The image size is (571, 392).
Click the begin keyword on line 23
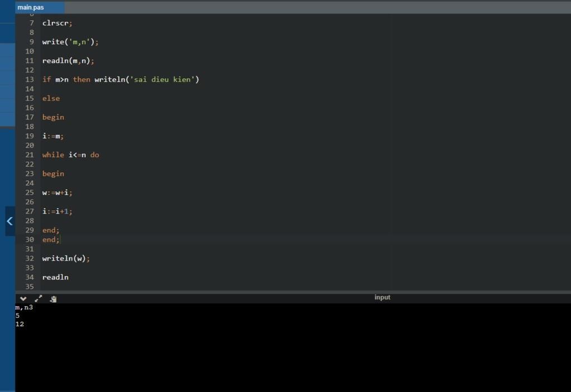[53, 174]
